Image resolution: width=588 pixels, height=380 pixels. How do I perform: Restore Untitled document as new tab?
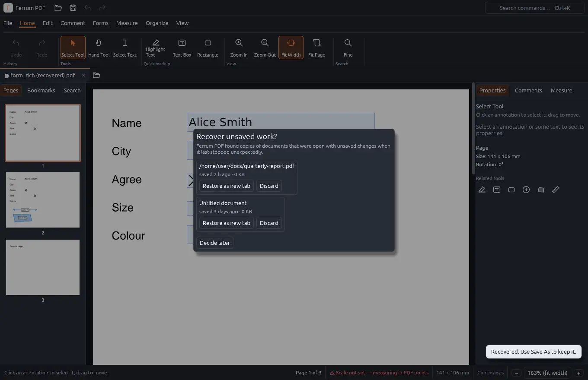(227, 223)
